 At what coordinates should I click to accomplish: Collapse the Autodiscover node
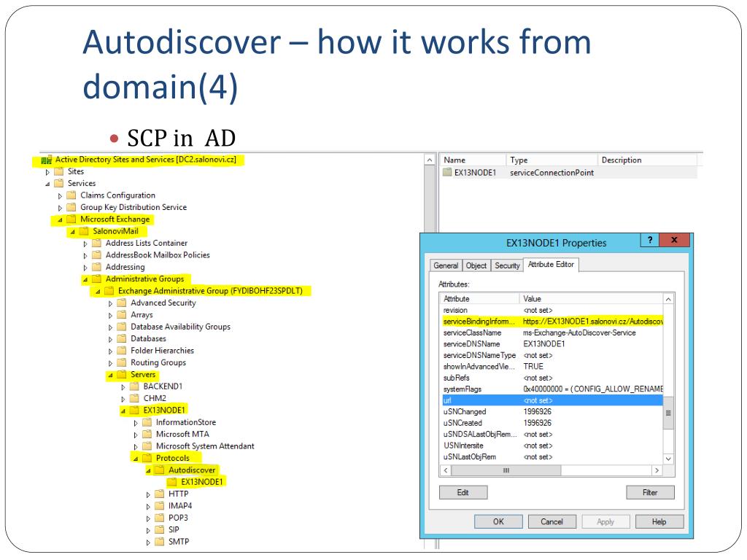pyautogui.click(x=148, y=470)
